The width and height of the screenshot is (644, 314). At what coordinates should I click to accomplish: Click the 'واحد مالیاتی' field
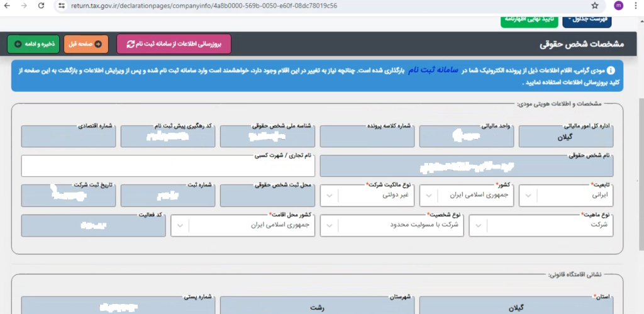point(467,137)
